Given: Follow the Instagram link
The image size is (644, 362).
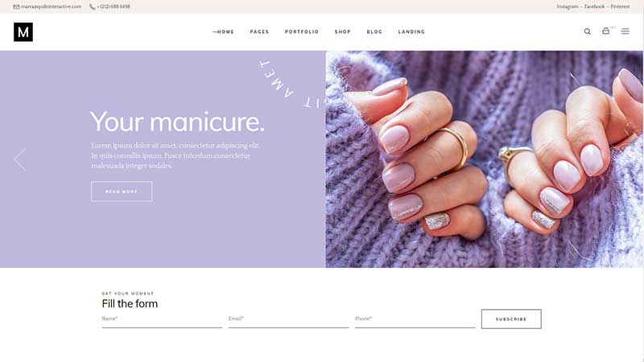Looking at the screenshot, I should [x=568, y=6].
